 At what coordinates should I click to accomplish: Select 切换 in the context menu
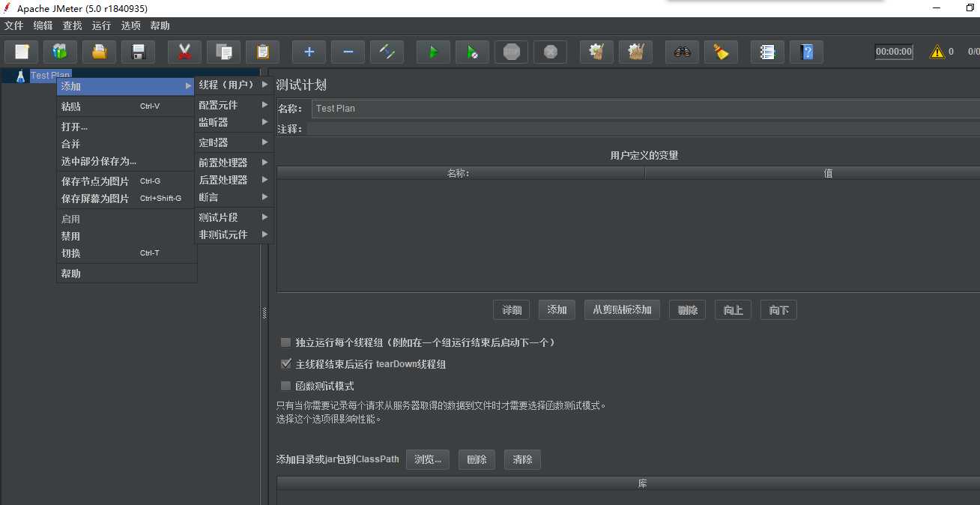coord(126,253)
